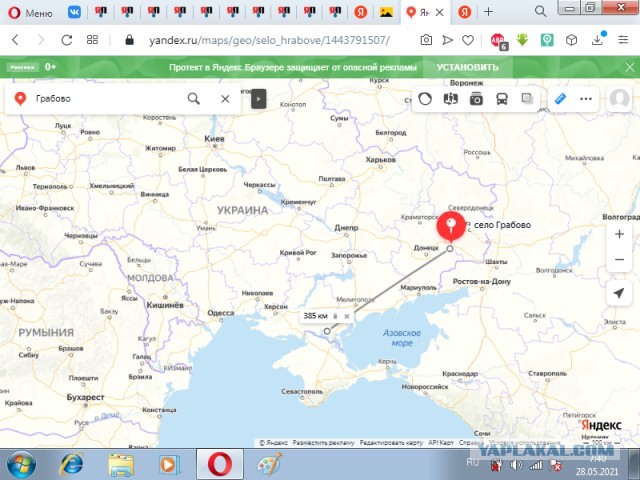Open Speed Dial start page grid
This screenshot has height=480, width=640.
coord(92,40)
